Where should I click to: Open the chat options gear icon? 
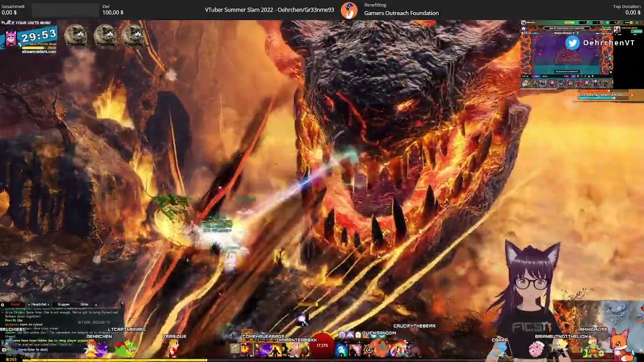(3, 305)
